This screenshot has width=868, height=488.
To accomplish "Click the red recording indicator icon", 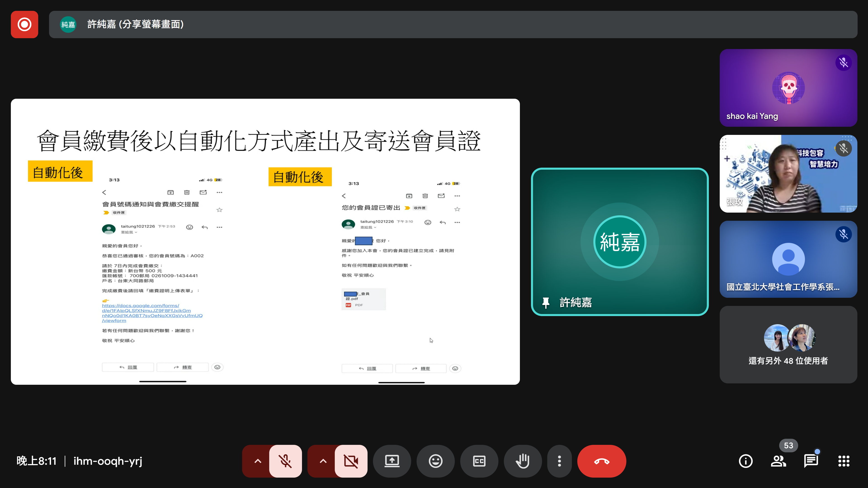I will click(x=24, y=24).
